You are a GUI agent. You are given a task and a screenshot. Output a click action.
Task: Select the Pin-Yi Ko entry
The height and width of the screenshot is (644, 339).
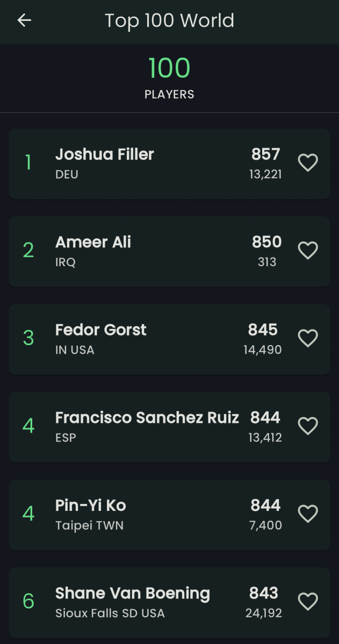[169, 515]
